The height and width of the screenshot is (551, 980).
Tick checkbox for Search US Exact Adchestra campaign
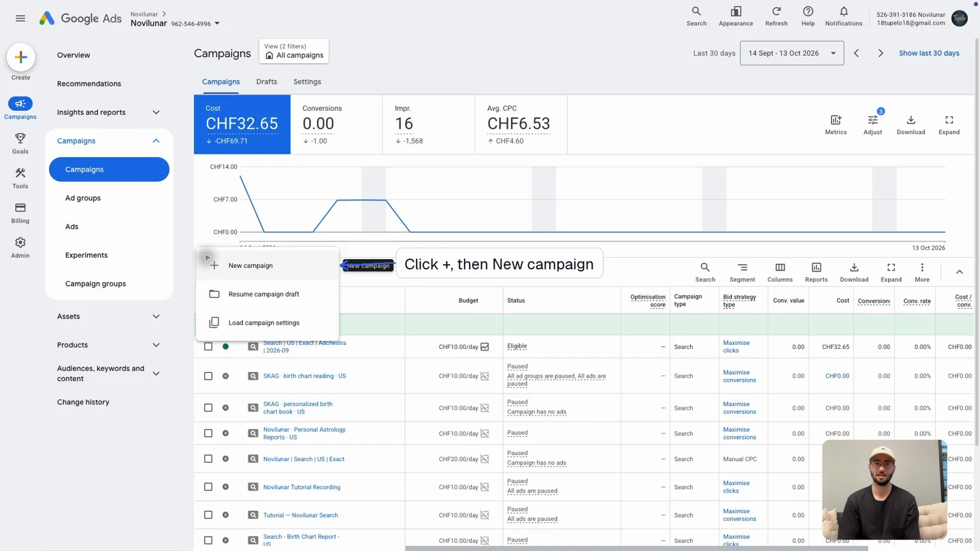pos(208,346)
